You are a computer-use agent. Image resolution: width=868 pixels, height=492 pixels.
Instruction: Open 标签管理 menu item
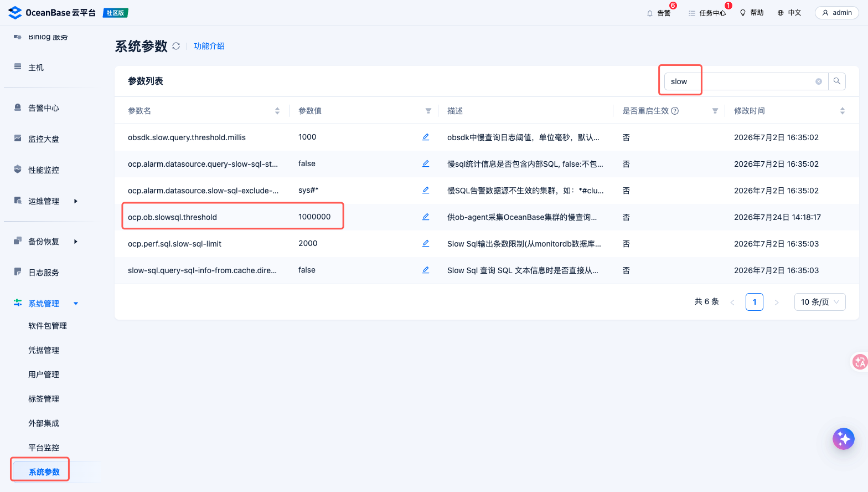tap(44, 399)
